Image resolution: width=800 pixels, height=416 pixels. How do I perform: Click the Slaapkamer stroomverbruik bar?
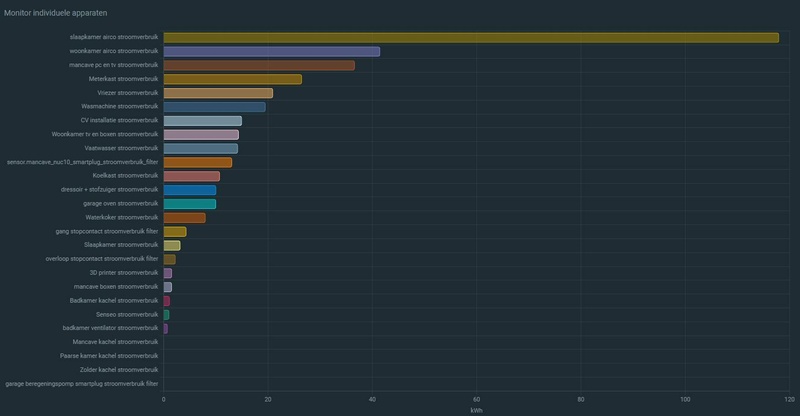[172, 246]
